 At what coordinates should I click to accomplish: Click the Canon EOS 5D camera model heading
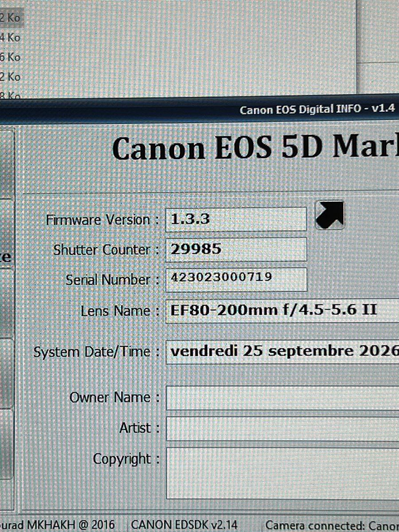pyautogui.click(x=255, y=148)
